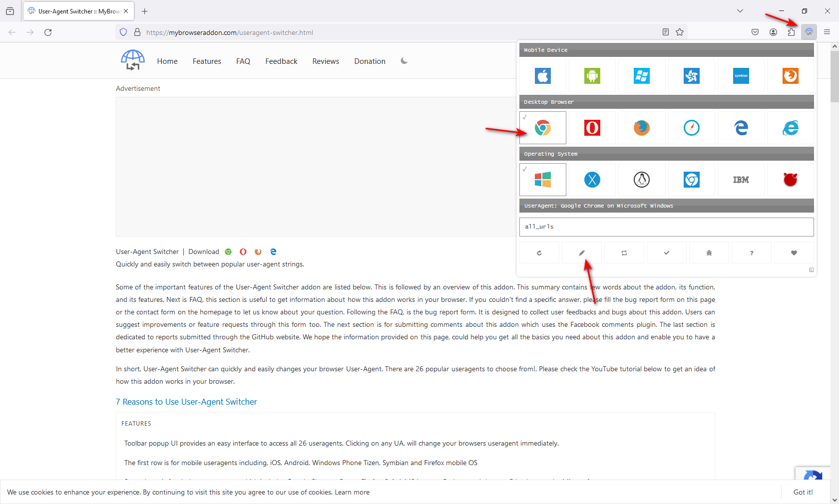Image resolution: width=839 pixels, height=504 pixels.
Task: Choose the Opera desktop browser useragent
Action: point(592,128)
